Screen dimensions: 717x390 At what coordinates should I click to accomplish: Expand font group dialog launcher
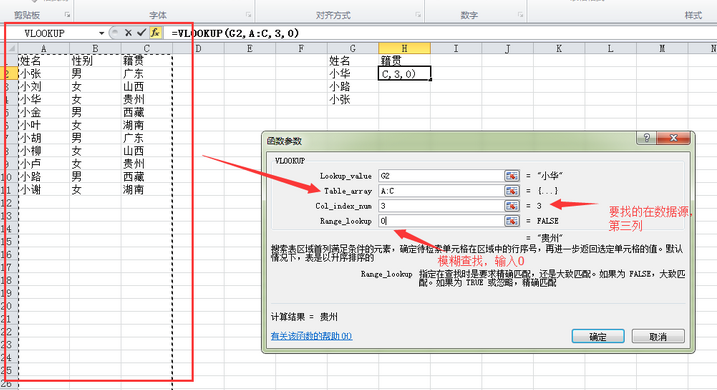pyautogui.click(x=248, y=15)
